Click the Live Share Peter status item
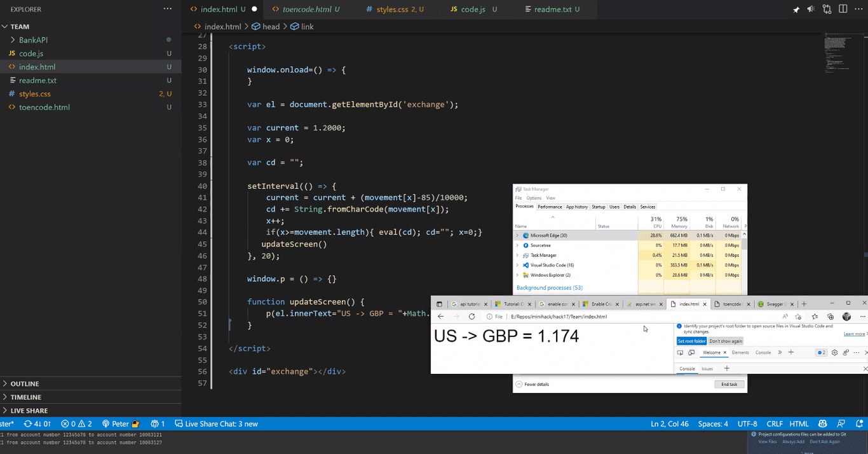868x454 pixels. tap(120, 424)
